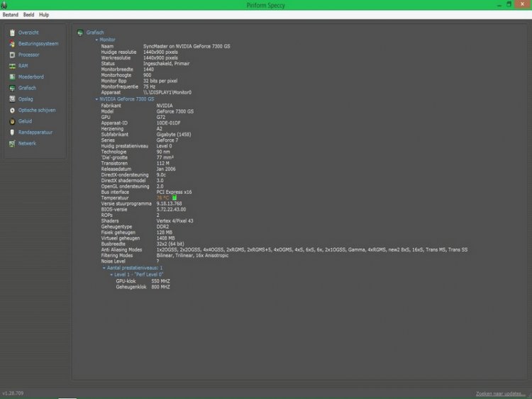The image size is (532, 399).
Task: Click the Opslag hard drive icon
Action: coord(12,99)
